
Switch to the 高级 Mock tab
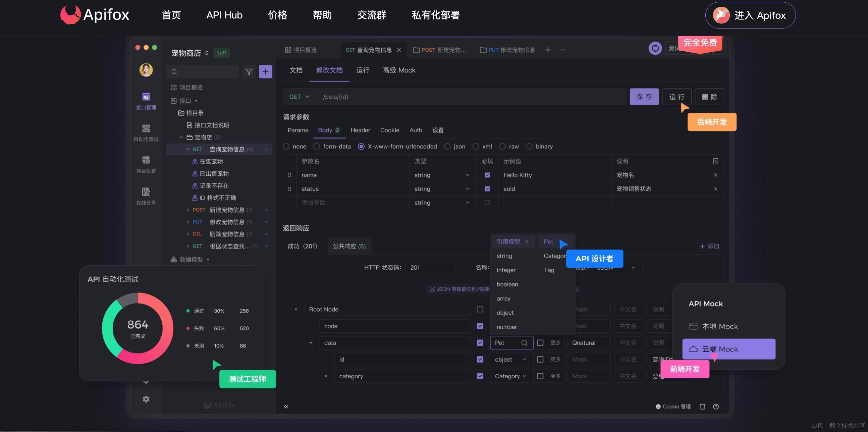point(399,70)
